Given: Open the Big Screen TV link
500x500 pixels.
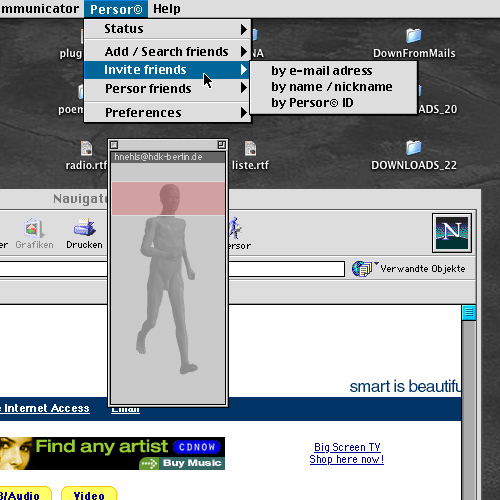Looking at the screenshot, I should pos(347,447).
